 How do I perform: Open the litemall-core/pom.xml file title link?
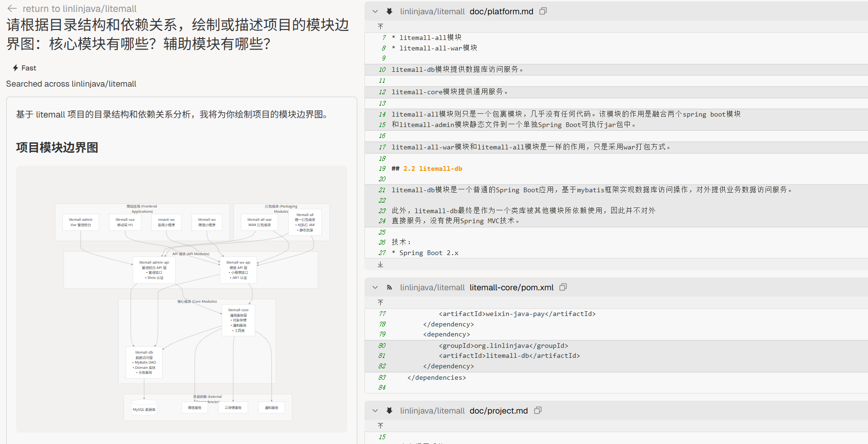(511, 287)
